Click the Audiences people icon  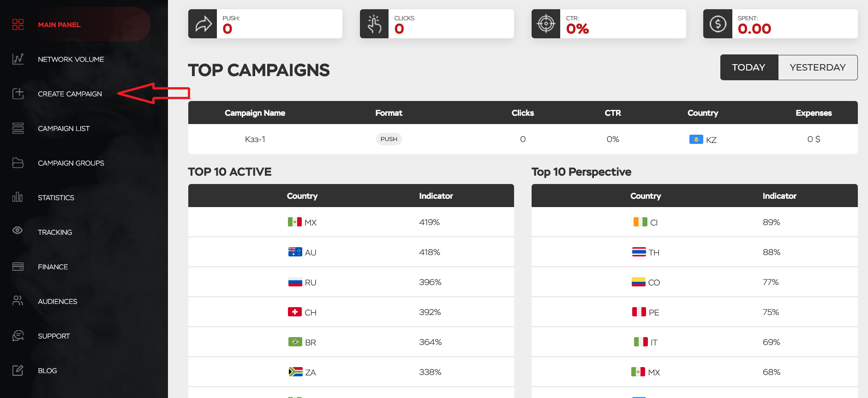(x=18, y=301)
